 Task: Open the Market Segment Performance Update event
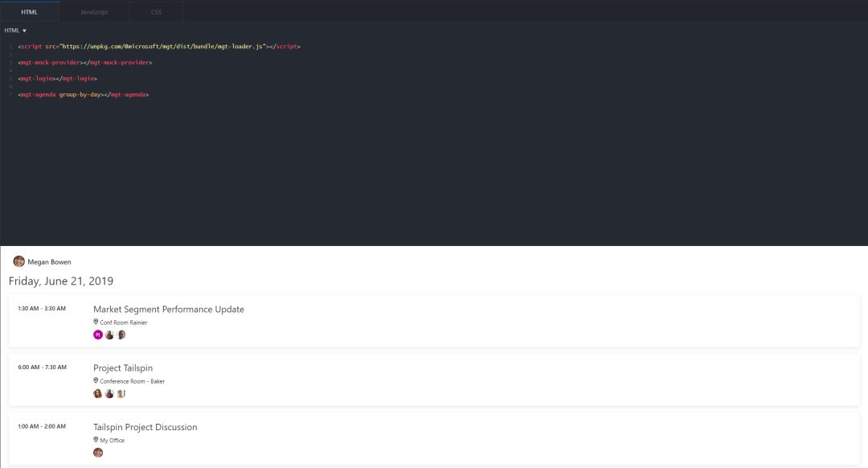[x=168, y=309]
